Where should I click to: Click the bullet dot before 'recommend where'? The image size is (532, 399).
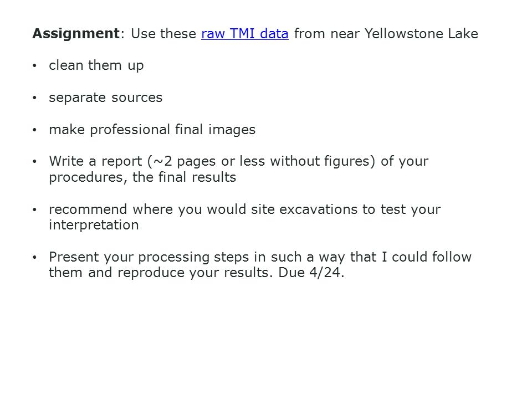[x=34, y=210]
